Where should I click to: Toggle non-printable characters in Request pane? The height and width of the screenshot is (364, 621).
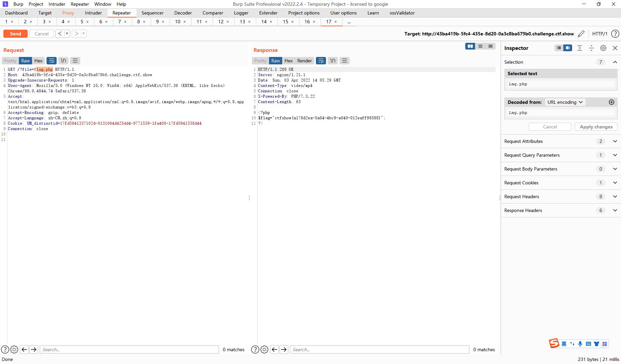click(63, 61)
